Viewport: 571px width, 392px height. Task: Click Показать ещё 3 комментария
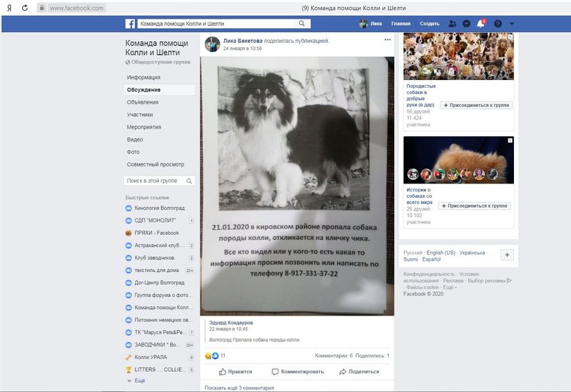coord(239,388)
